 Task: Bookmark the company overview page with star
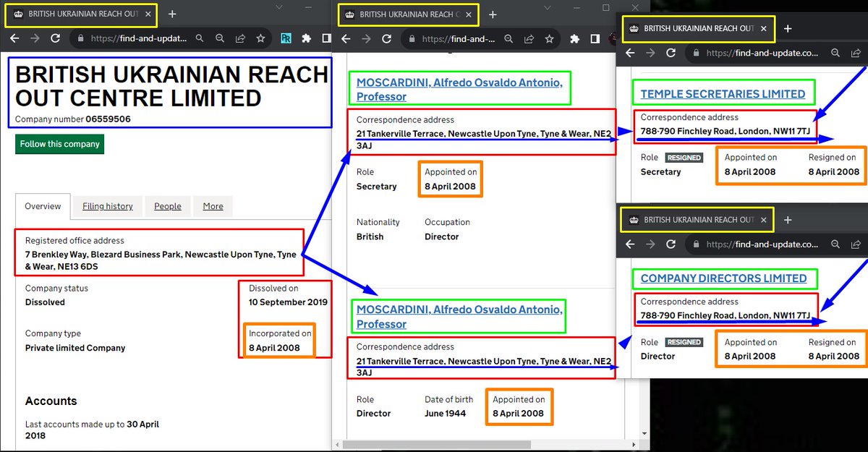260,39
